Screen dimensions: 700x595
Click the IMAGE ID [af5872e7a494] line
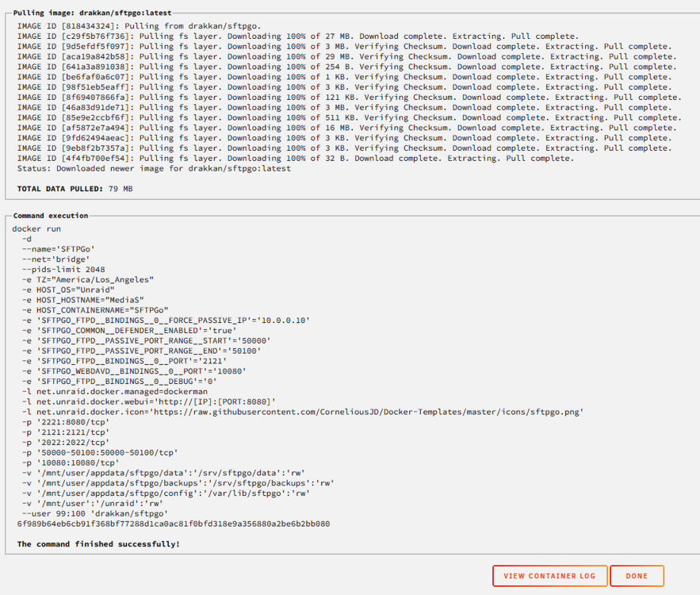coord(347,128)
